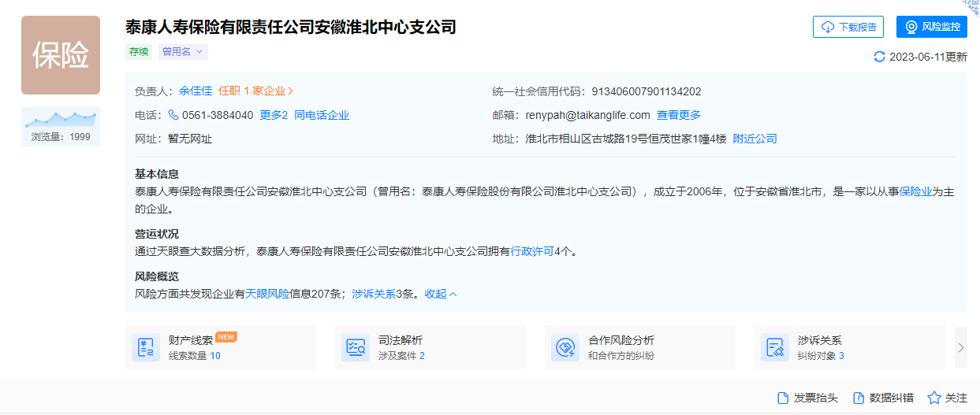Open the 司法解析 card title
This screenshot has width=980, height=415.
click(401, 340)
